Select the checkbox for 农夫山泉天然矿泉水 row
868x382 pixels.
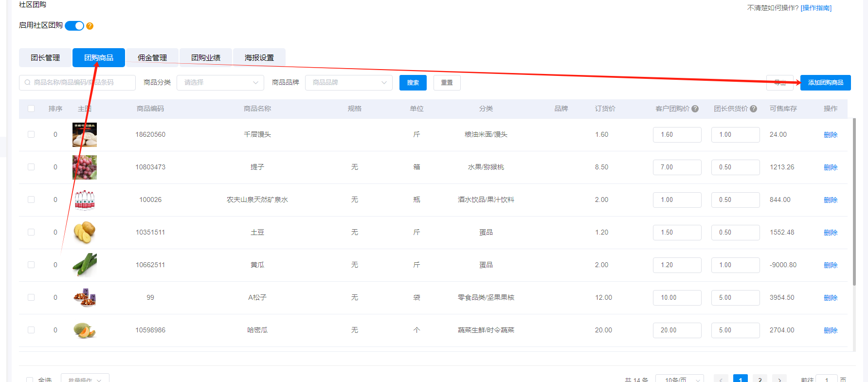pos(31,200)
